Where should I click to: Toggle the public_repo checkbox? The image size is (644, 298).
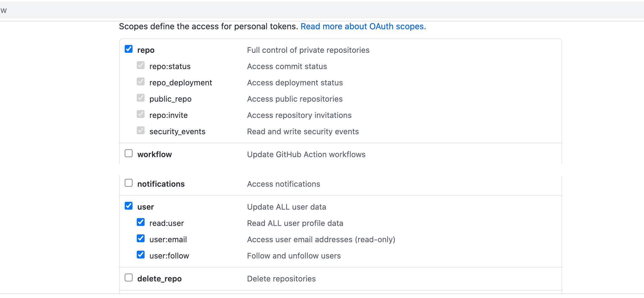tap(141, 98)
